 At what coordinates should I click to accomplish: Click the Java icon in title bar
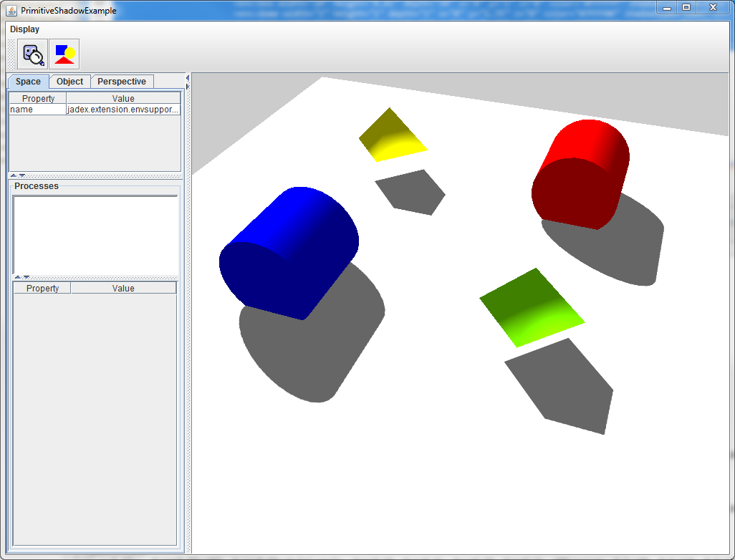11,11
